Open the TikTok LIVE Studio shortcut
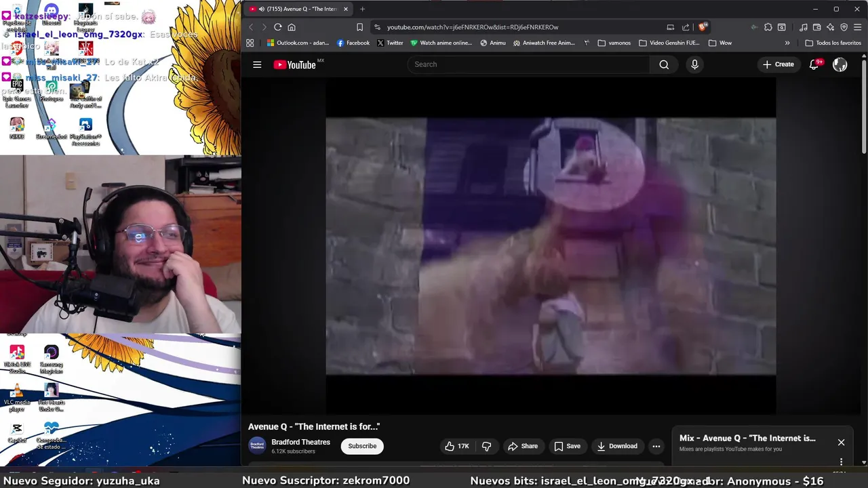Viewport: 868px width, 488px height. pyautogui.click(x=17, y=359)
